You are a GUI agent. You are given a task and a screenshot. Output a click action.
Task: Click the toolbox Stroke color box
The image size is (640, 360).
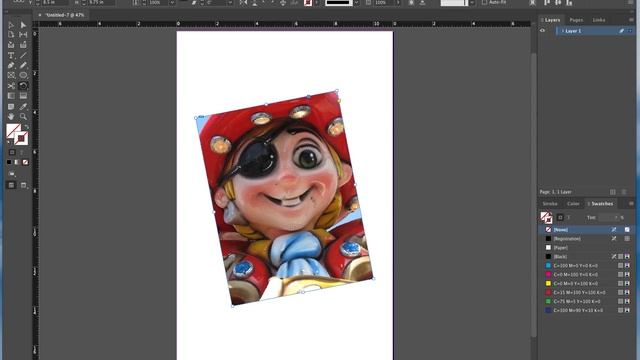pyautogui.click(x=22, y=139)
